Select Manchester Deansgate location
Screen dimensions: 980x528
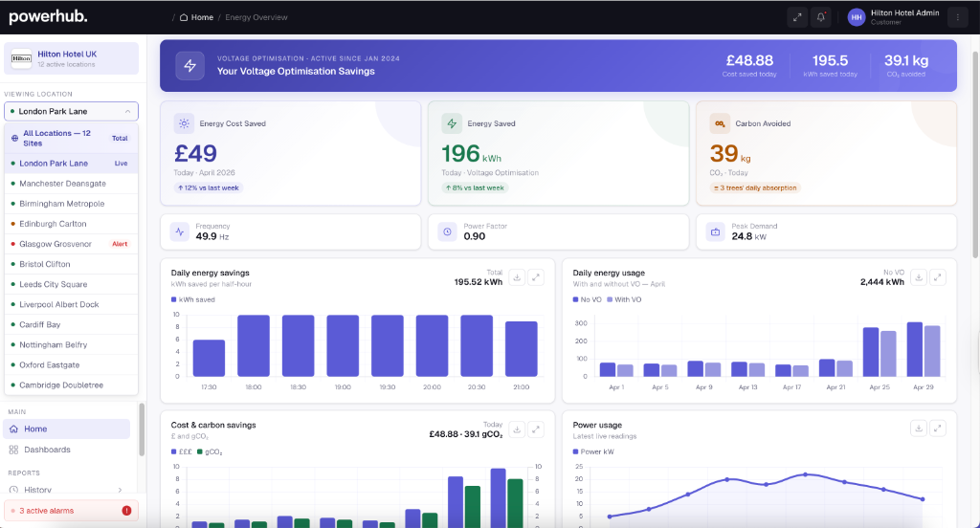click(71, 184)
